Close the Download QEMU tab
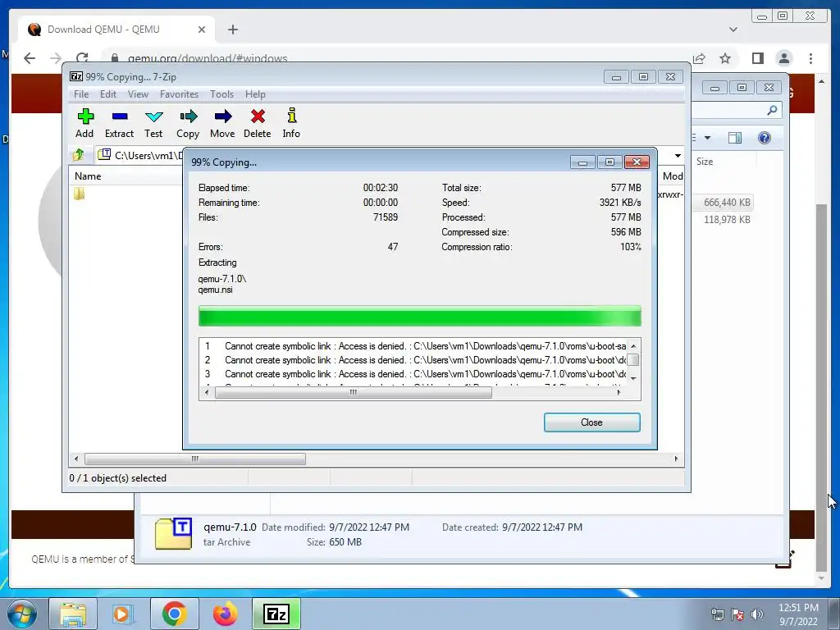This screenshot has width=840, height=630. pos(202,30)
